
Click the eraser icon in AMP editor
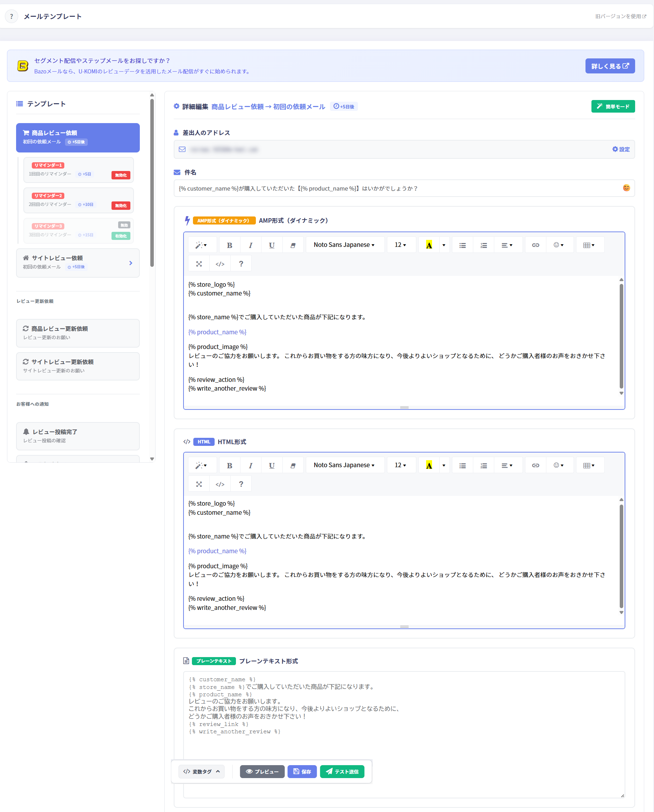293,245
